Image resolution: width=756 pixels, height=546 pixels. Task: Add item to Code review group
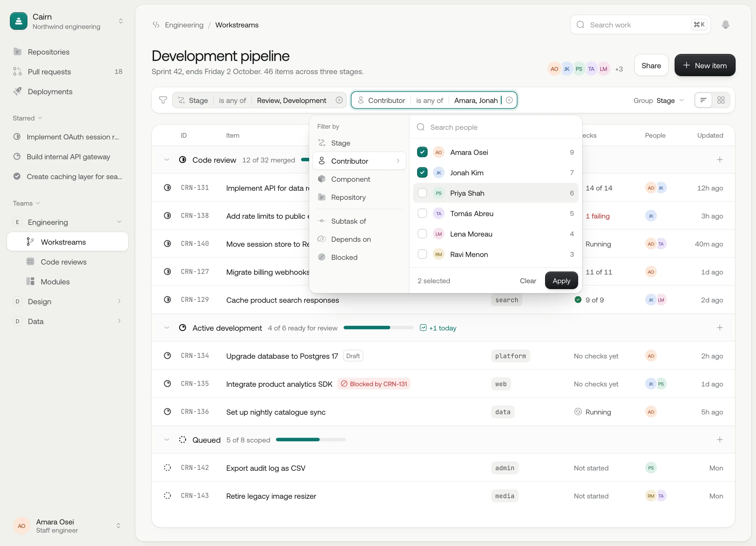pos(720,160)
